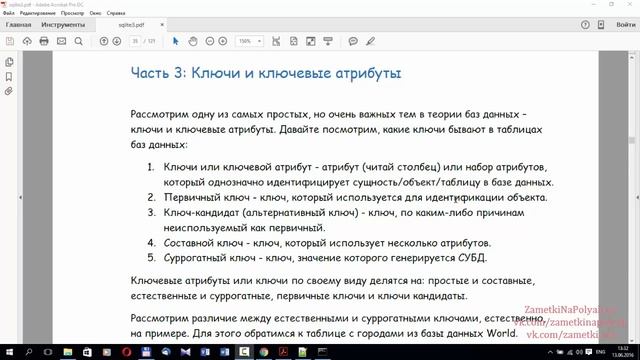Viewport: 640px width, 360px height.
Task: Click the list item starting Суррогатный ключ
Action: click(325, 258)
